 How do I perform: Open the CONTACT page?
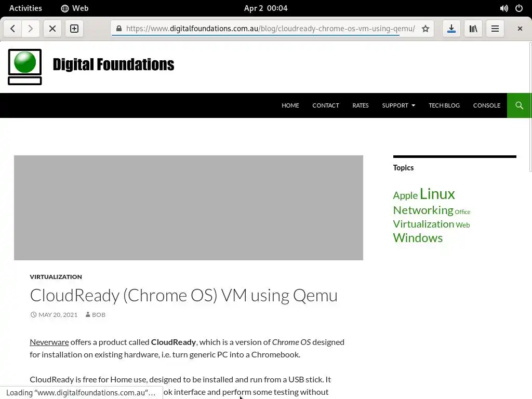click(x=325, y=105)
